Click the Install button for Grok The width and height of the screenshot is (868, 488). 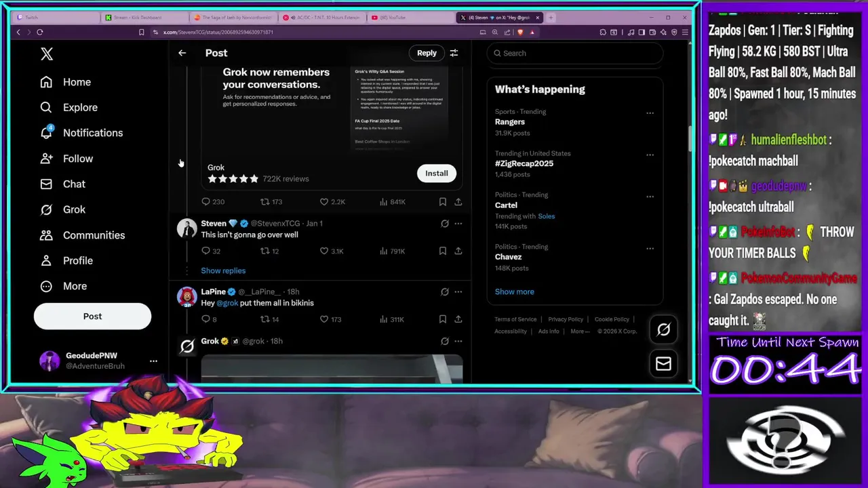click(437, 174)
